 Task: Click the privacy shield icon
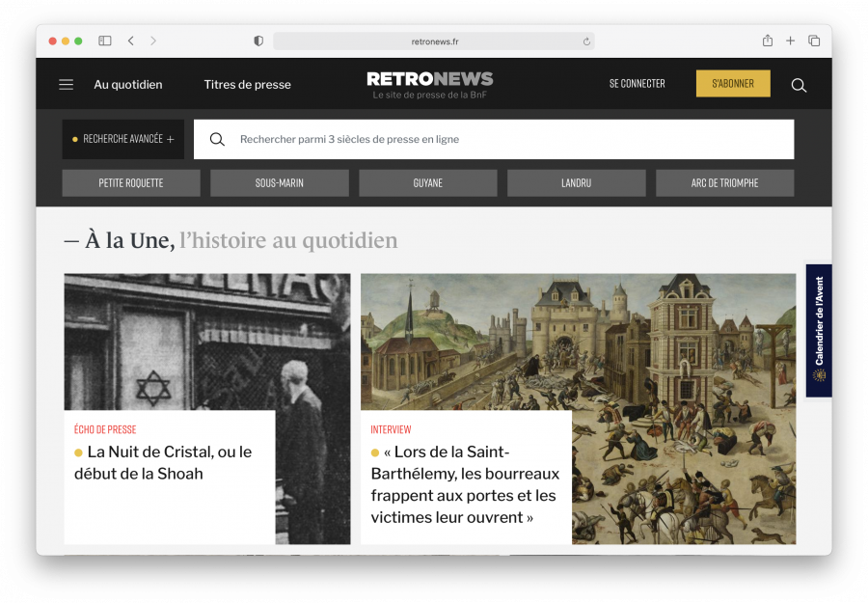[258, 41]
